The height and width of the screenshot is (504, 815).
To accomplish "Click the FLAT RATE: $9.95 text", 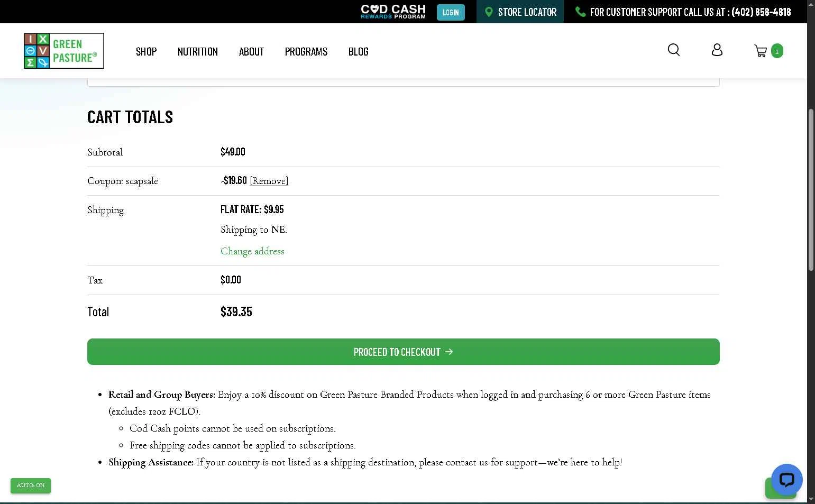I will [x=252, y=209].
